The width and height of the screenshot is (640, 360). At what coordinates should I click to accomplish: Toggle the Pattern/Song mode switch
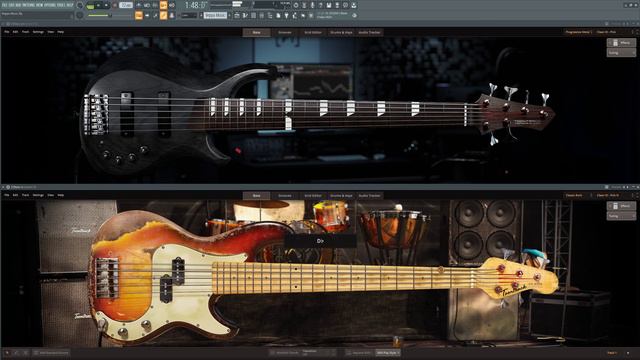tap(90, 6)
